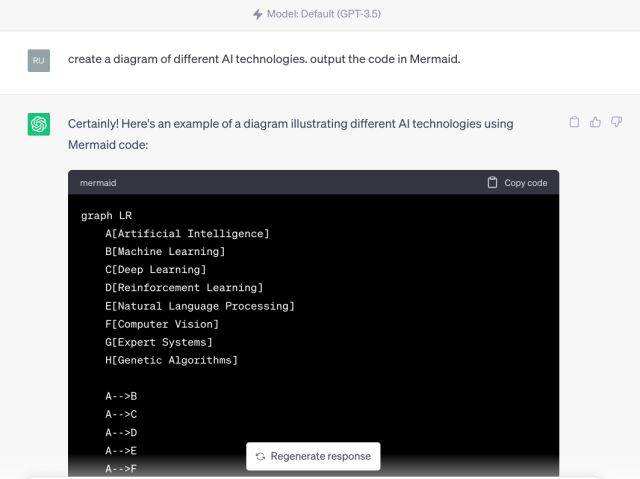Image resolution: width=640 pixels, height=479 pixels.
Task: Click the 'F[Computer Vision]' code line
Action: pos(162,324)
